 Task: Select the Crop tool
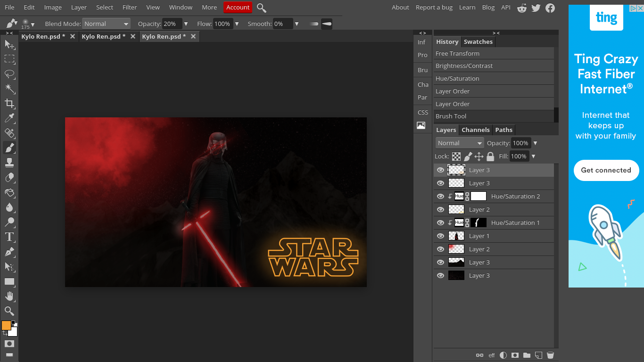point(9,103)
